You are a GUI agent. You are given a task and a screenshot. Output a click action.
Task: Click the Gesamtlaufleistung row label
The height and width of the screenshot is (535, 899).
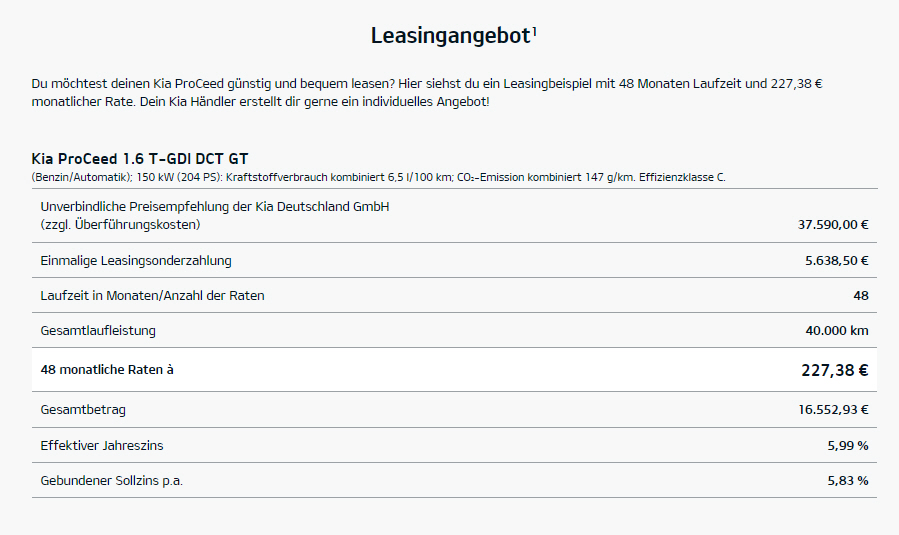98,331
